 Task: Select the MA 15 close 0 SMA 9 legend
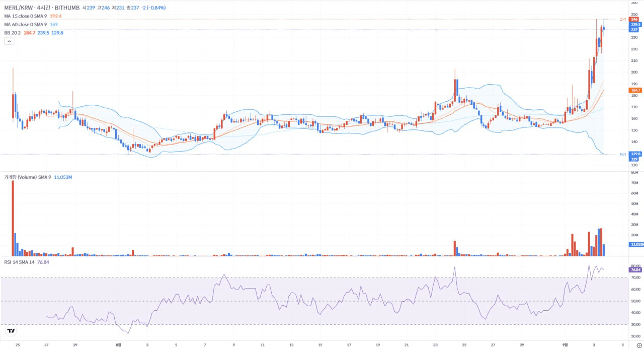[26, 16]
